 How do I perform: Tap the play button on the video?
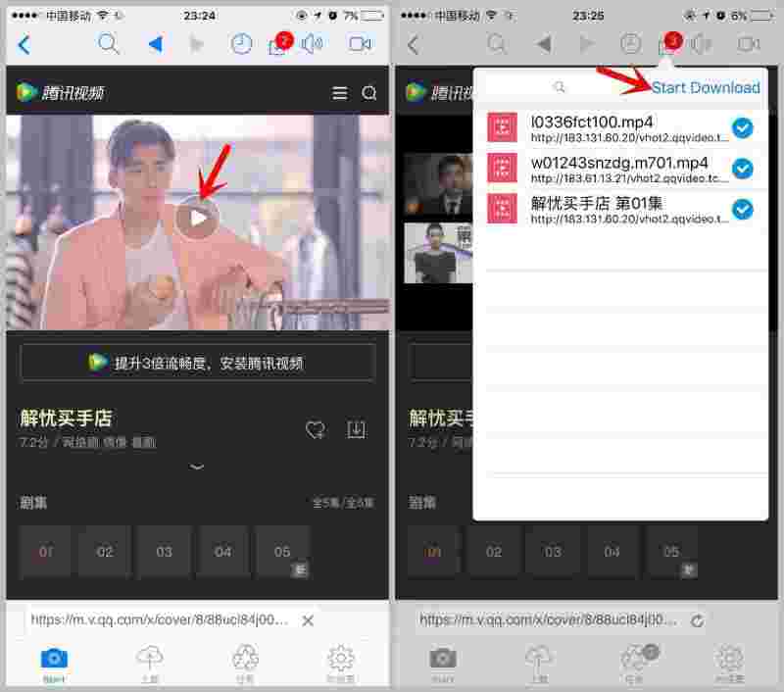[x=198, y=218]
